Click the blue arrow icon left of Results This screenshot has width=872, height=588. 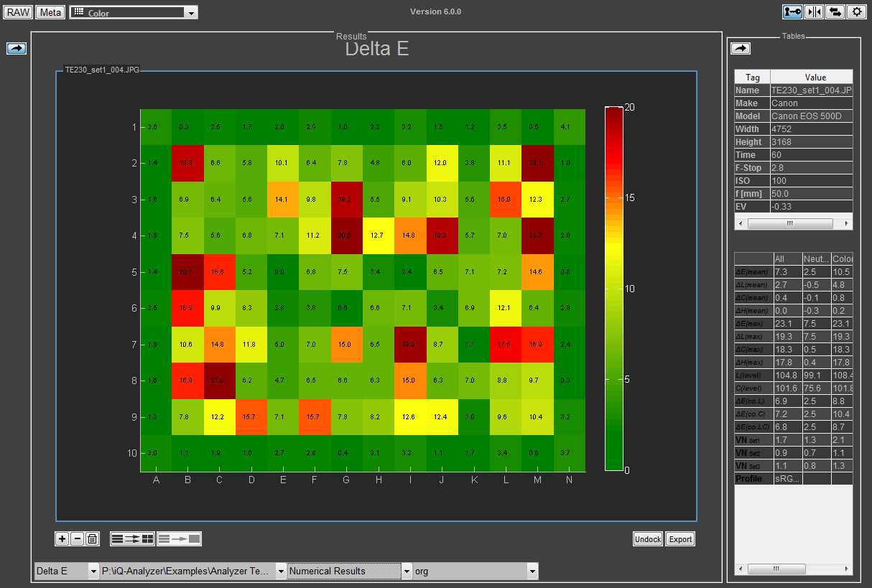(17, 48)
